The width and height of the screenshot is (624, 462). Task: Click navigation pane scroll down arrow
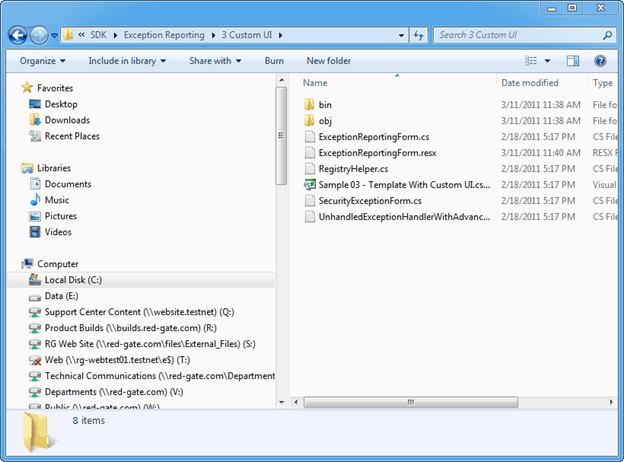(x=281, y=402)
